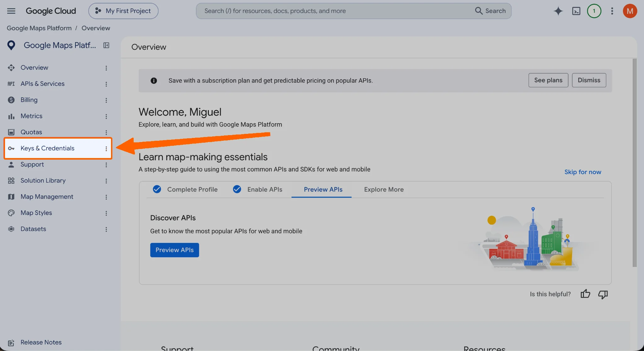This screenshot has width=644, height=351.
Task: Open three-dot menu beside APIs & Services
Action: (106, 84)
